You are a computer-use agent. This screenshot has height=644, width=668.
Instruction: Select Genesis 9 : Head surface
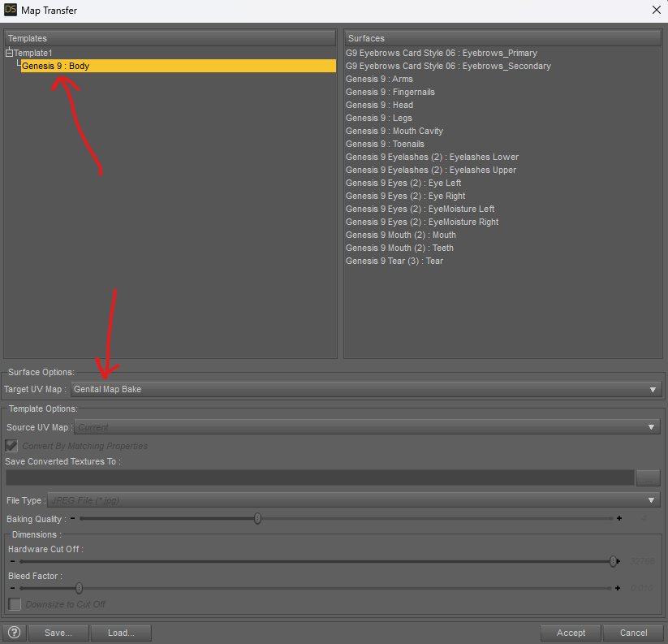point(379,105)
